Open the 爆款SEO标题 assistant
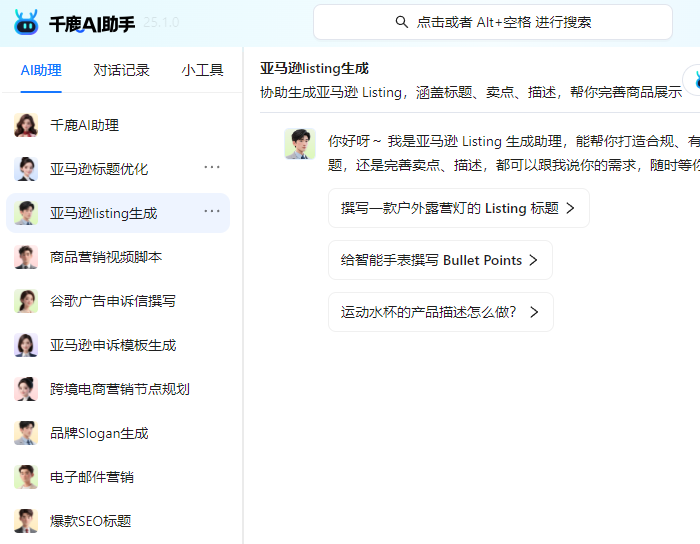 click(90, 521)
